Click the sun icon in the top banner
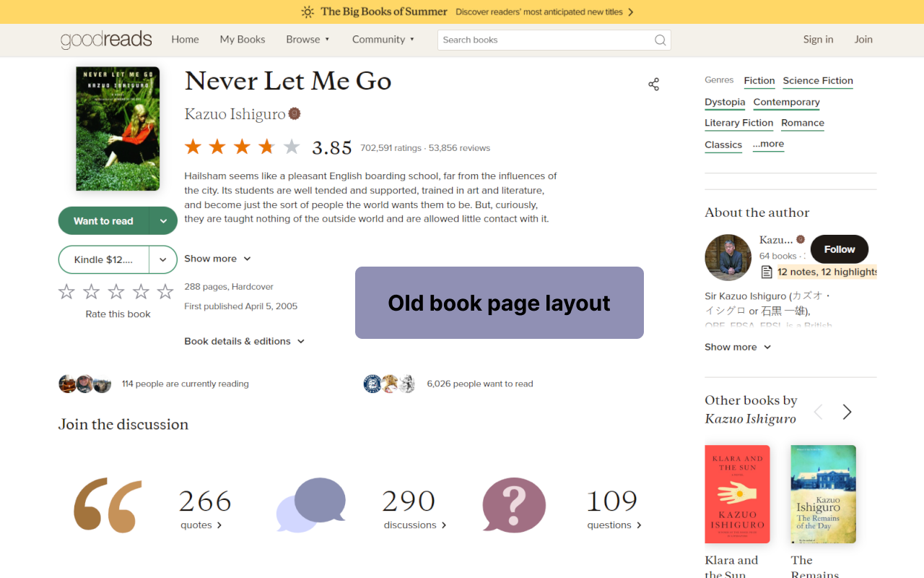Viewport: 924px width, 578px height. (x=308, y=12)
